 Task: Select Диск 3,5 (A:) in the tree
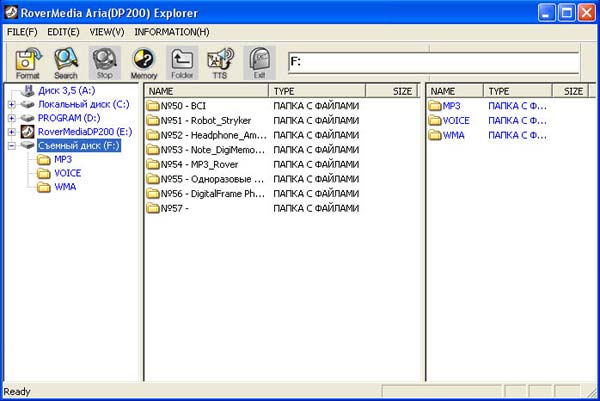pyautogui.click(x=66, y=91)
